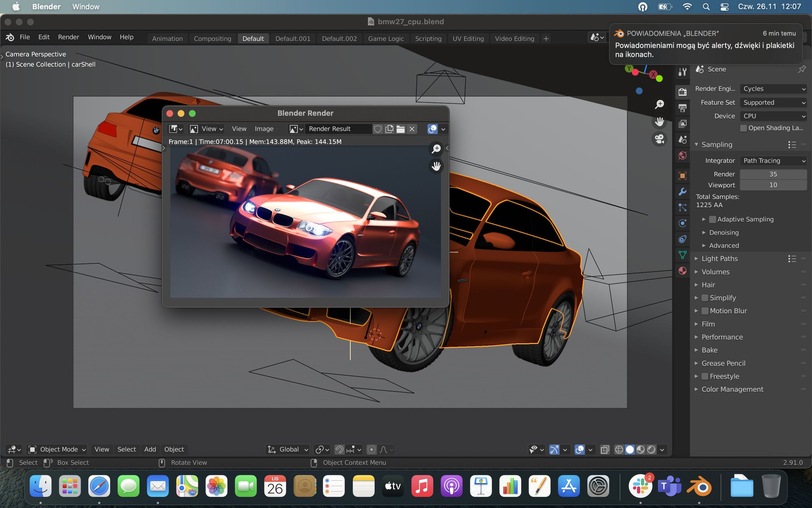
Task: Expand the Light Paths panel
Action: [719, 259]
